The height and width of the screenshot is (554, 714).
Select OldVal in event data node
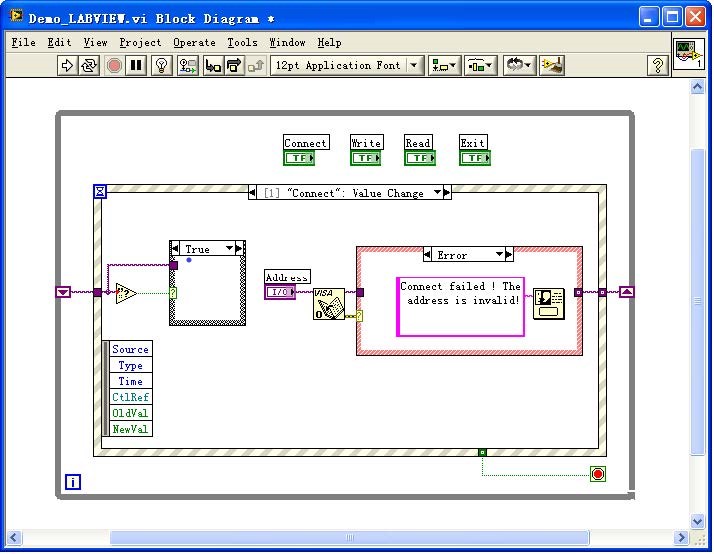[x=130, y=413]
